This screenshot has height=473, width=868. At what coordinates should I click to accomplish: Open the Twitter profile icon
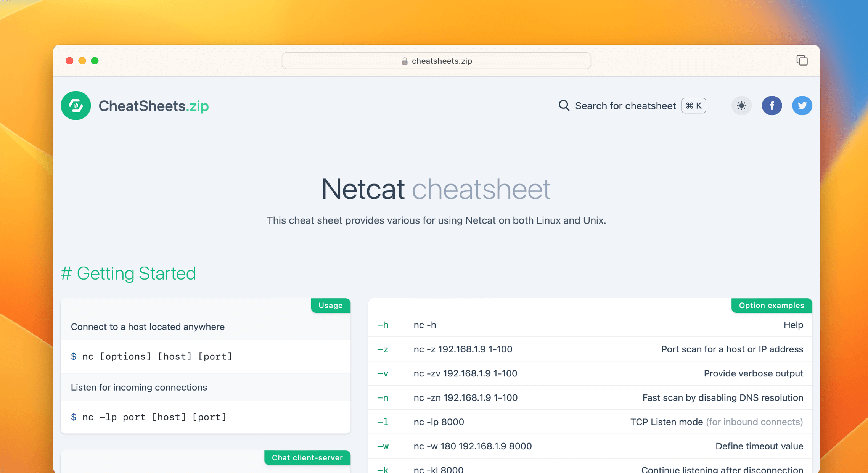click(x=802, y=106)
